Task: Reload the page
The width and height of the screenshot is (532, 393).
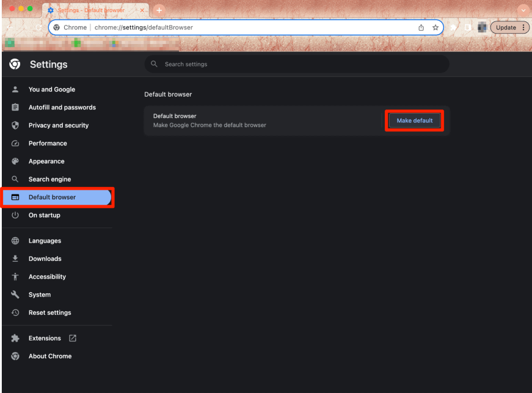Action: pyautogui.click(x=38, y=28)
